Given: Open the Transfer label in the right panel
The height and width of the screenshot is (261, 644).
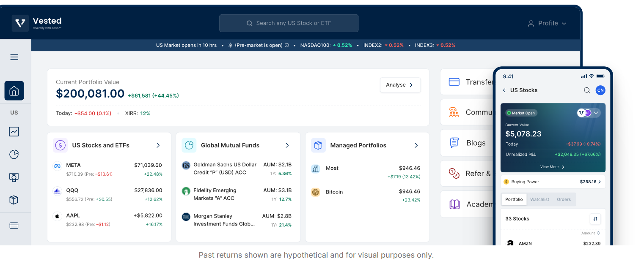Looking at the screenshot, I should coord(479,82).
